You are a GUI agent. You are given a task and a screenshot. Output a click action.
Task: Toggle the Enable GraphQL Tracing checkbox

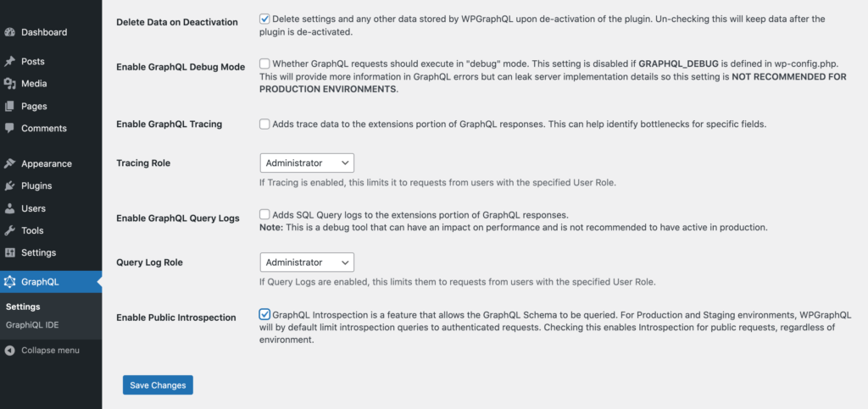pyautogui.click(x=264, y=124)
